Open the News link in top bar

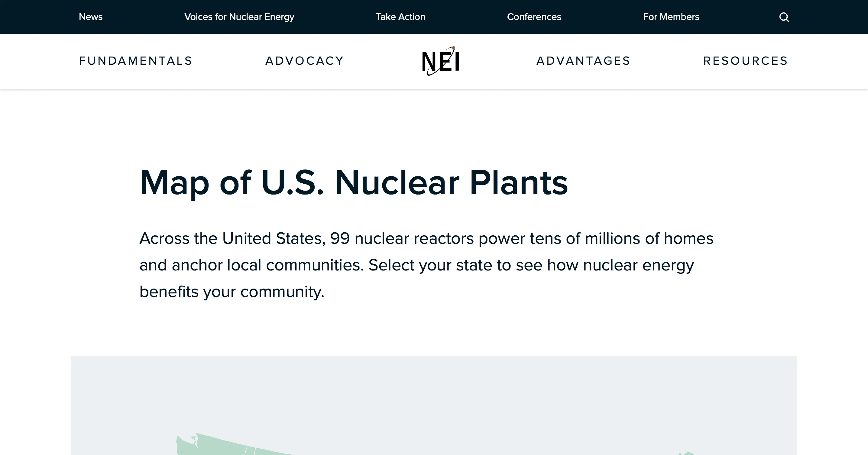pos(91,17)
